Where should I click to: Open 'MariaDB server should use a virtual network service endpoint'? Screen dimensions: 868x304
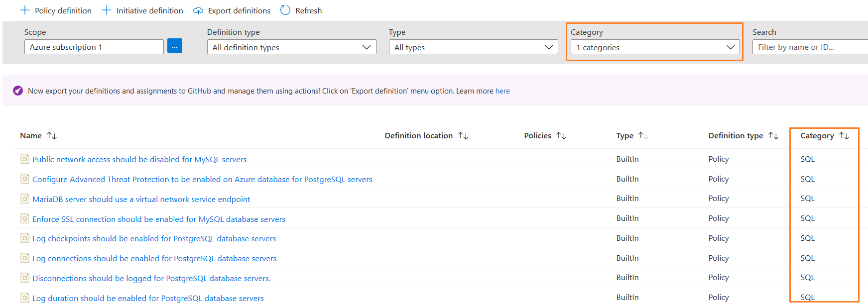click(x=141, y=199)
